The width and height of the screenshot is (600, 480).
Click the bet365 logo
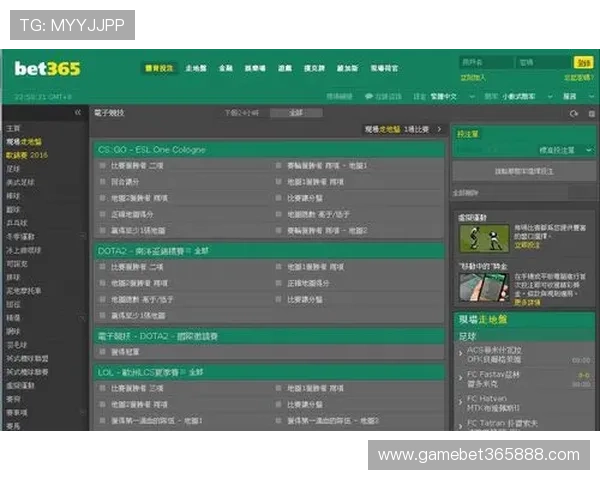tap(47, 69)
